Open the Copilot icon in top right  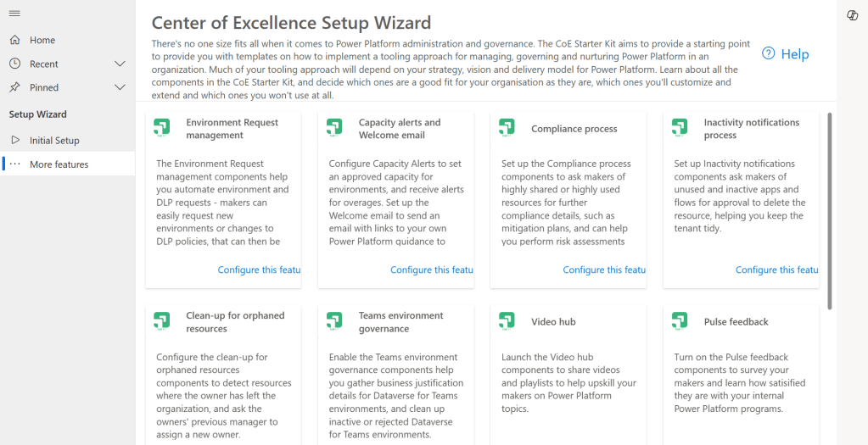click(x=853, y=15)
